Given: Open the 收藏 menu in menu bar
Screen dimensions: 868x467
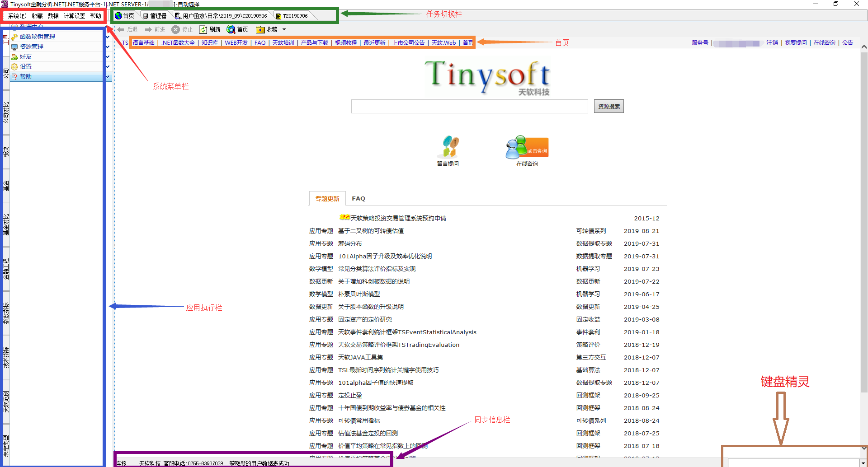Looking at the screenshot, I should [37, 16].
